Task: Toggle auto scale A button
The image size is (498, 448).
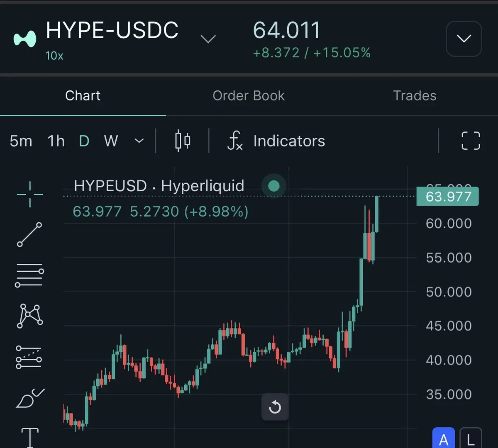Action: (444, 438)
